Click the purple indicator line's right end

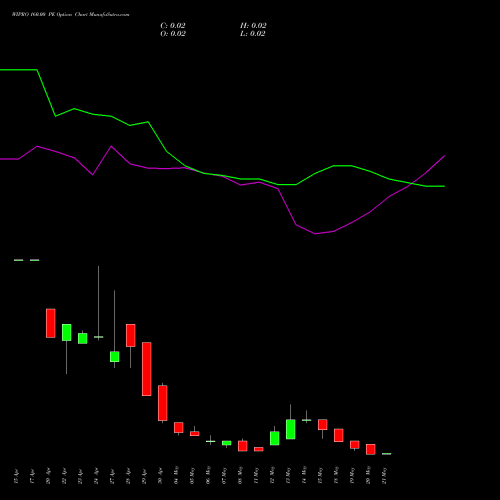444,156
